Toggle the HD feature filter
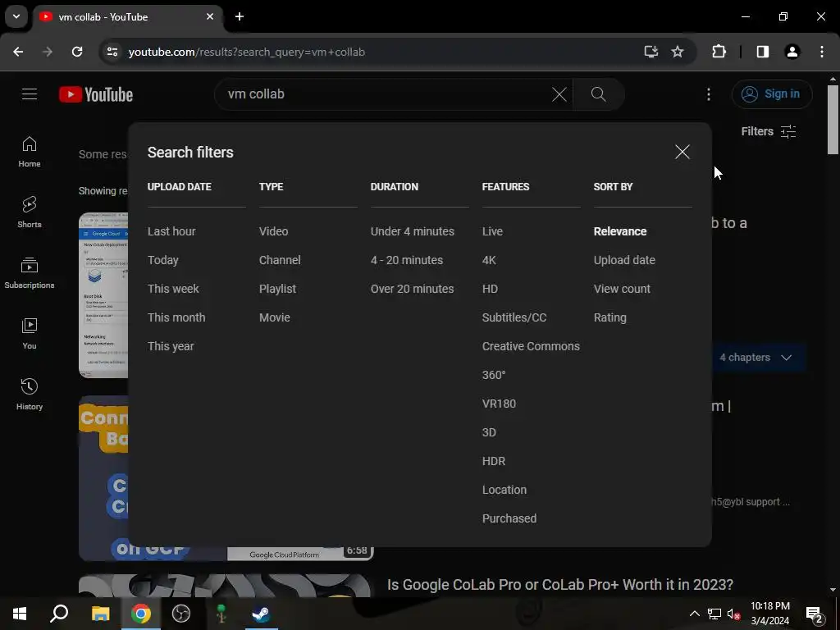 click(x=490, y=289)
